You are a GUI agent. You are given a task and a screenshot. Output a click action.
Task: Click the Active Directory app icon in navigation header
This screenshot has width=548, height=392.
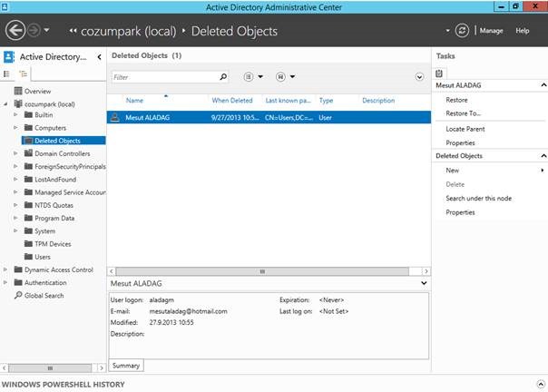9,56
